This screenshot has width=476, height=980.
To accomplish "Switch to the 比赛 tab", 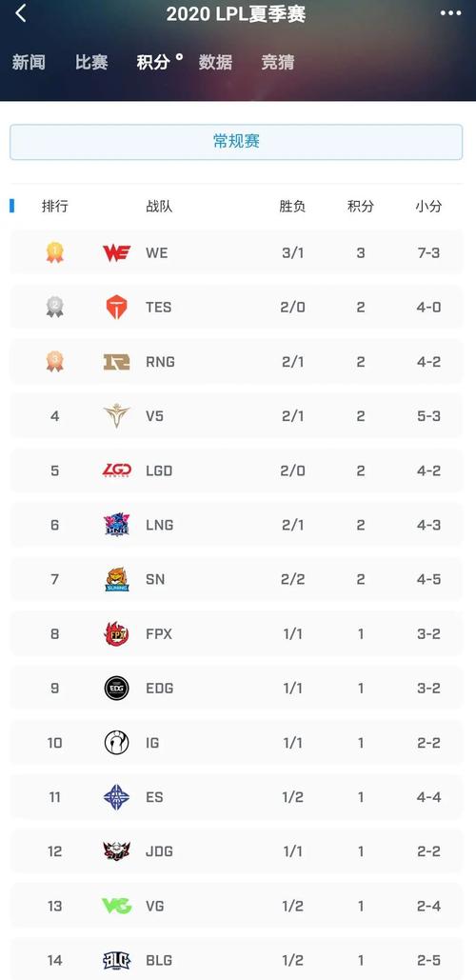I will (91, 62).
